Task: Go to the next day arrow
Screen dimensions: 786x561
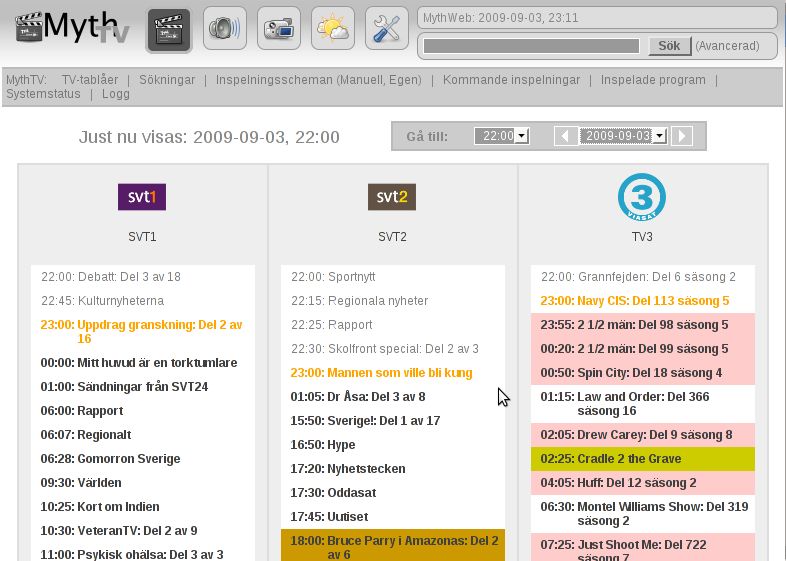Action: point(682,136)
